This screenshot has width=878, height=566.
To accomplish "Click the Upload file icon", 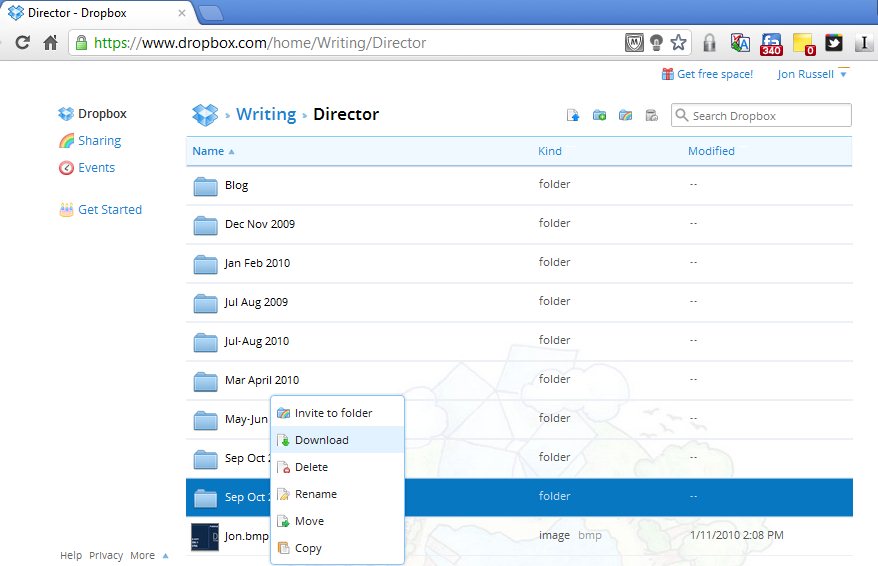I will 572,115.
